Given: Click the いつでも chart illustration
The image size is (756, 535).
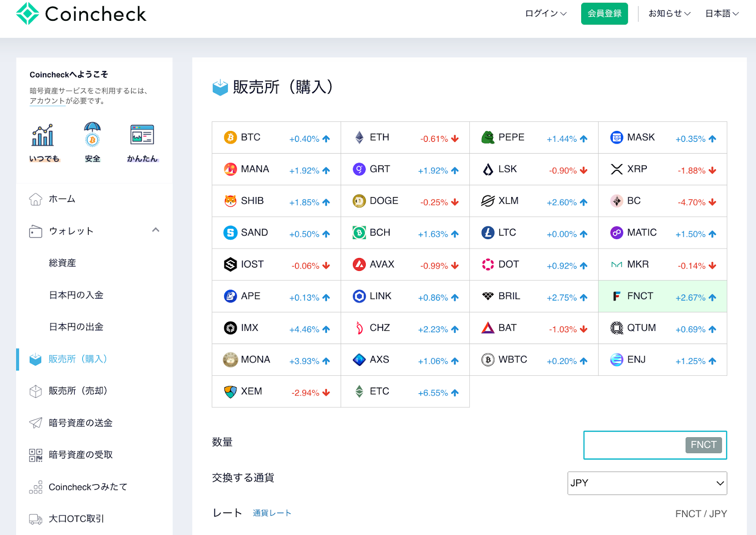Looking at the screenshot, I should click(x=43, y=136).
